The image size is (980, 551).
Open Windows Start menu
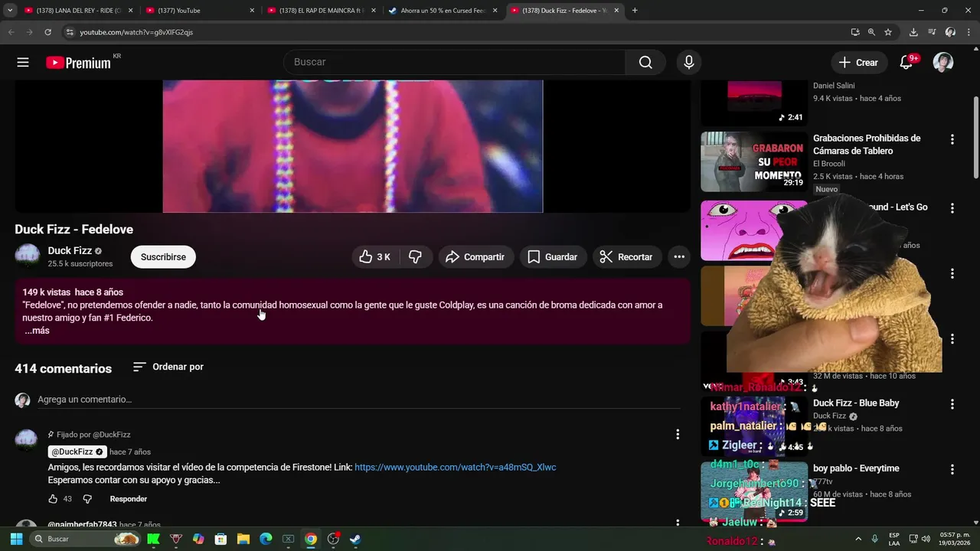click(16, 539)
